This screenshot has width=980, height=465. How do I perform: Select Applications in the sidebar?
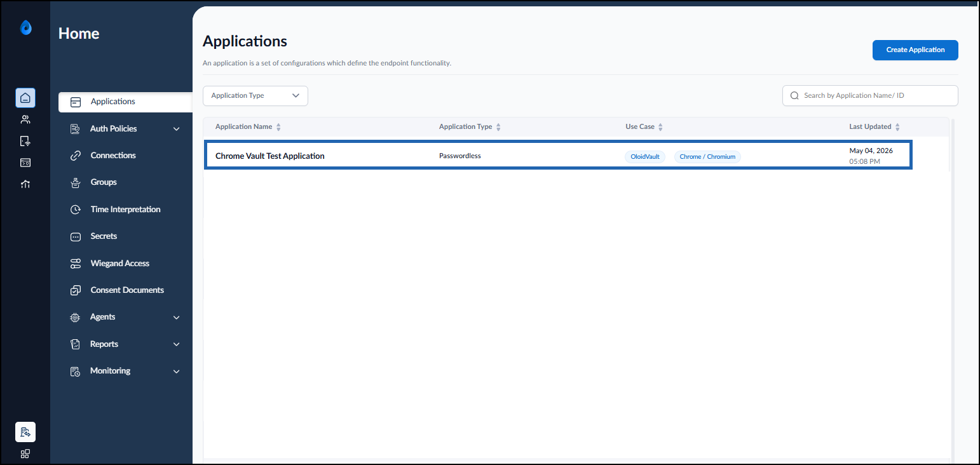(125, 102)
